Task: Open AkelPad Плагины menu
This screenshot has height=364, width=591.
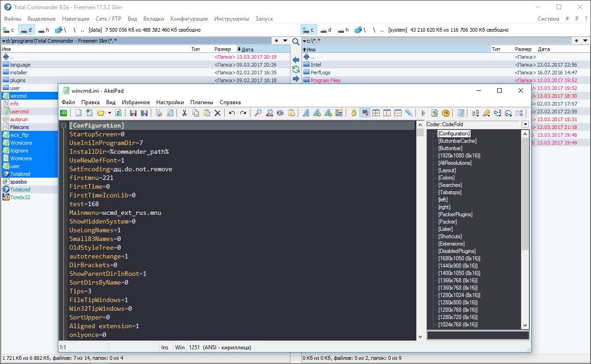Action: point(202,102)
